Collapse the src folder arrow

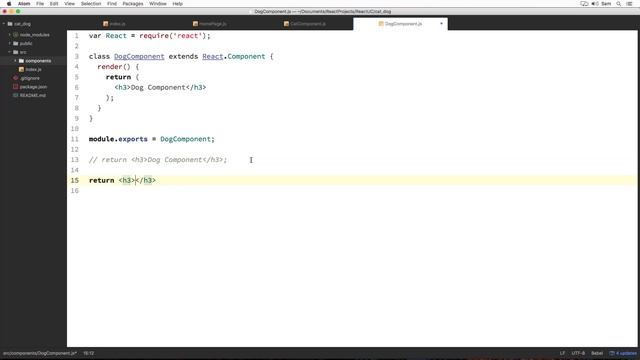click(x=10, y=52)
